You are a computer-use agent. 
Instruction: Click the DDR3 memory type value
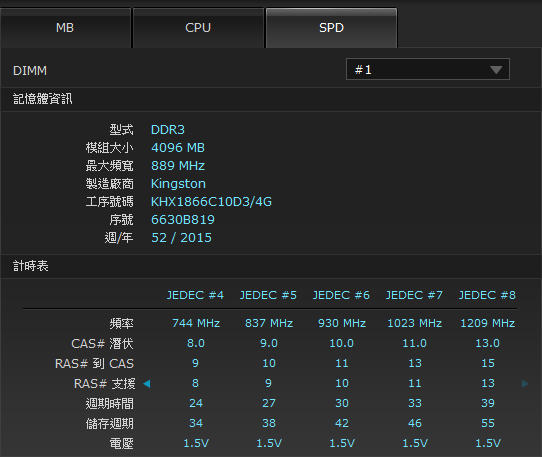(168, 130)
